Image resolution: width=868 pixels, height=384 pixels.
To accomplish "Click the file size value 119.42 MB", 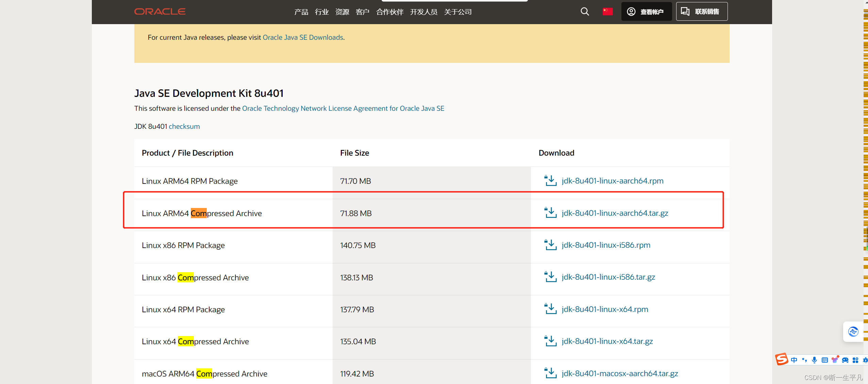I will click(x=357, y=374).
